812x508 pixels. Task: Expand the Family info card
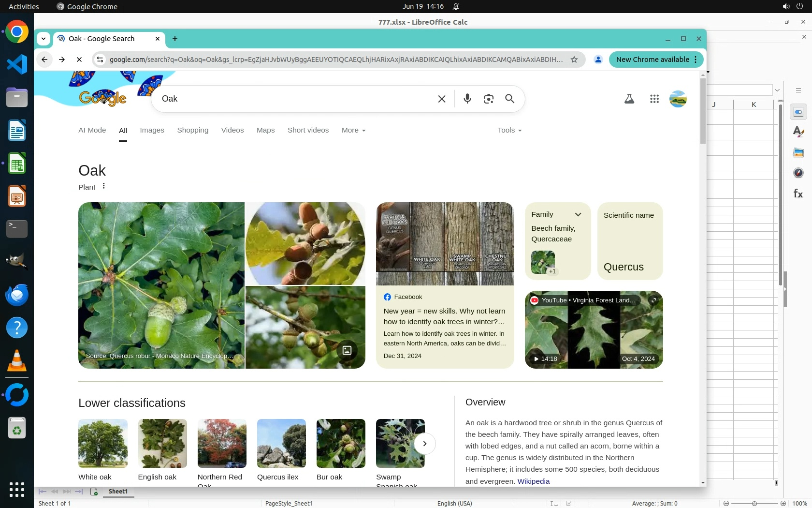tap(578, 214)
